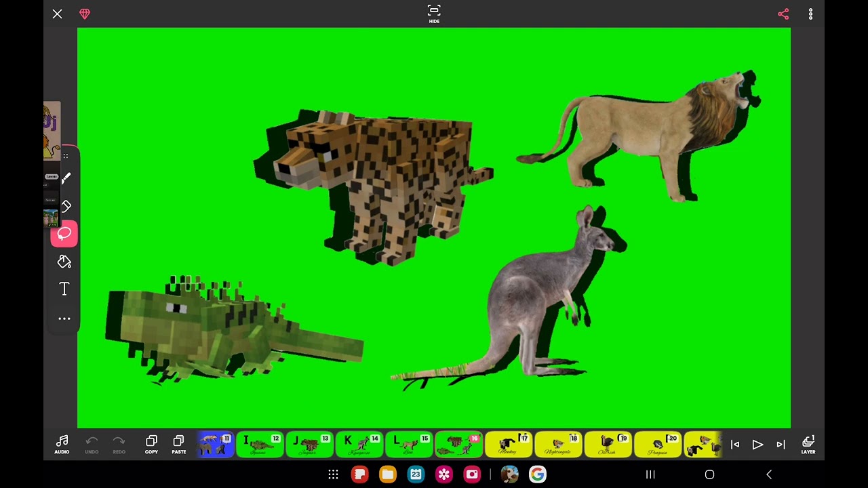Play the animation

(757, 445)
